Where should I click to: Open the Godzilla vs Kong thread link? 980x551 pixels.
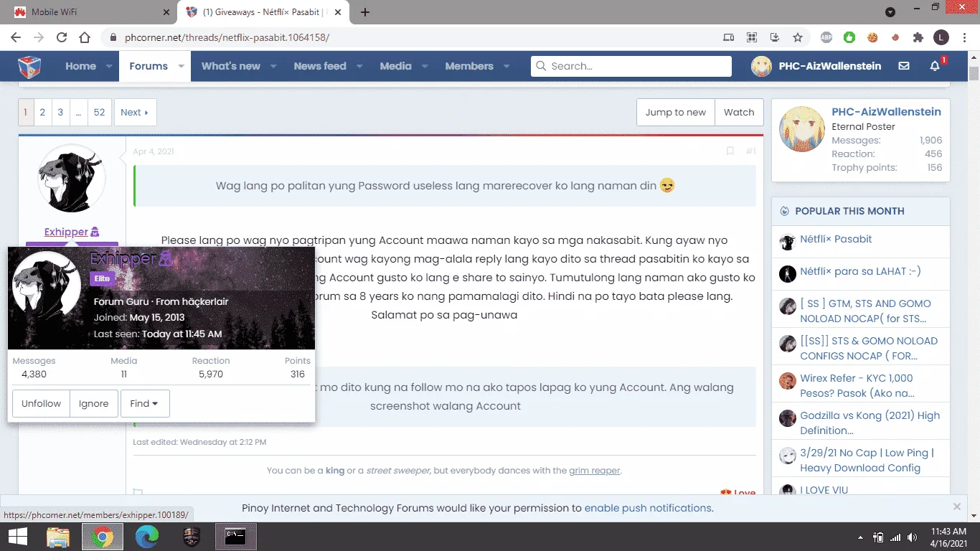[870, 423]
